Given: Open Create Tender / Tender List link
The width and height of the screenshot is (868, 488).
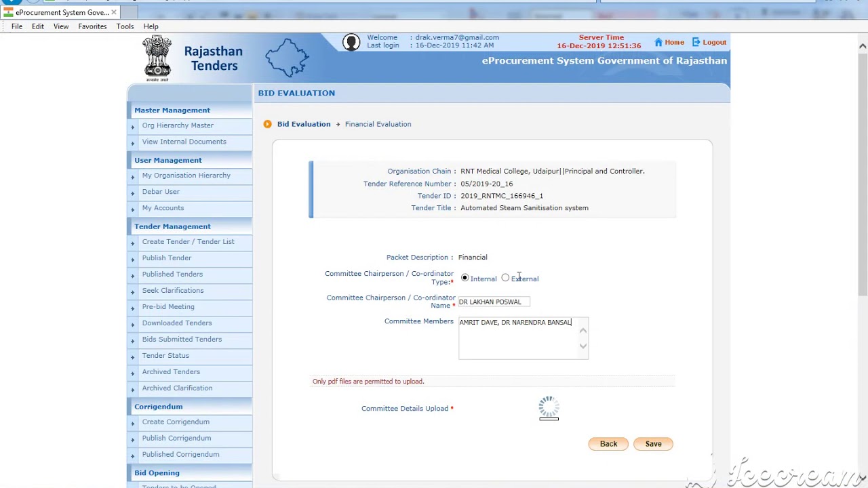Looking at the screenshot, I should (x=188, y=242).
